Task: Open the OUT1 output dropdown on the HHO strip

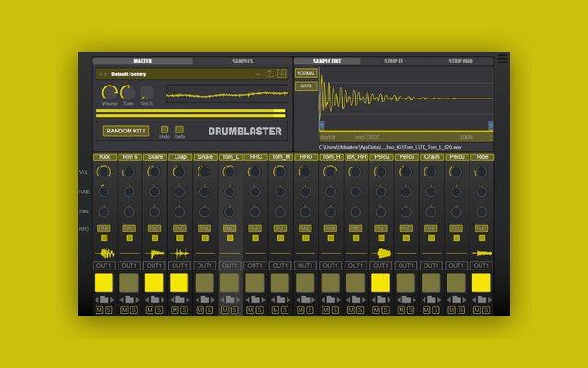Action: (x=305, y=266)
